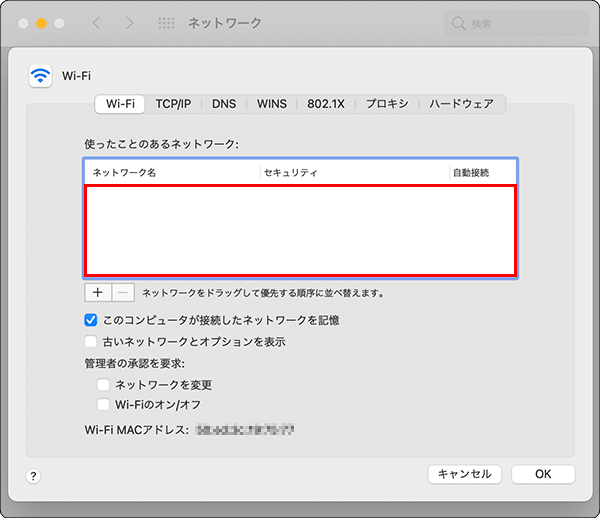600x518 pixels.
Task: Open help with the question mark button
Action: [33, 477]
